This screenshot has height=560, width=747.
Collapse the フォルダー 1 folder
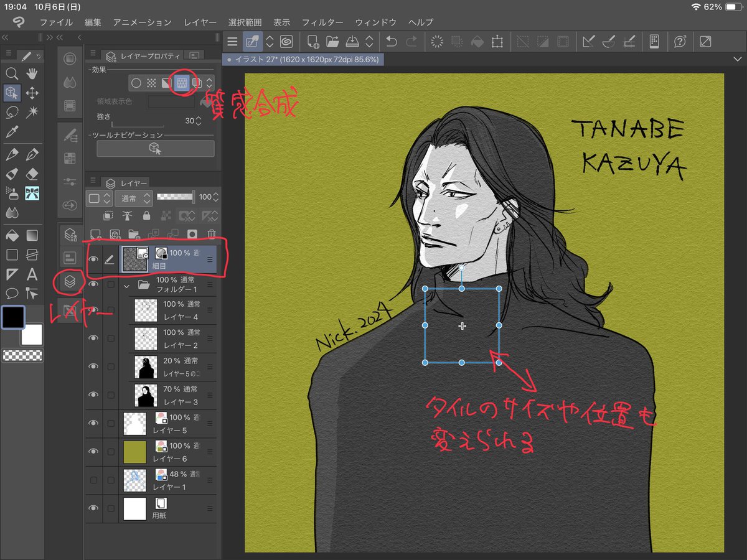point(128,285)
